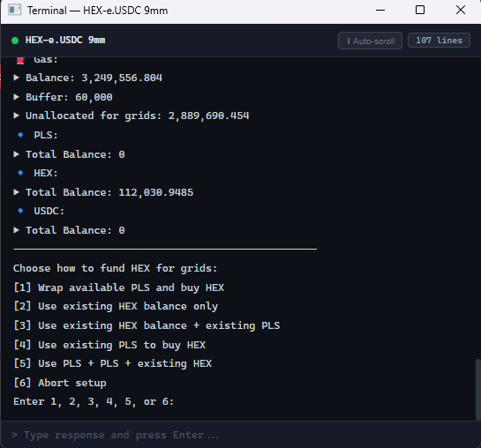Screen dimensions: 481x448
Task: Click the triangle beside Unallocated for grids
Action: pyautogui.click(x=16, y=116)
